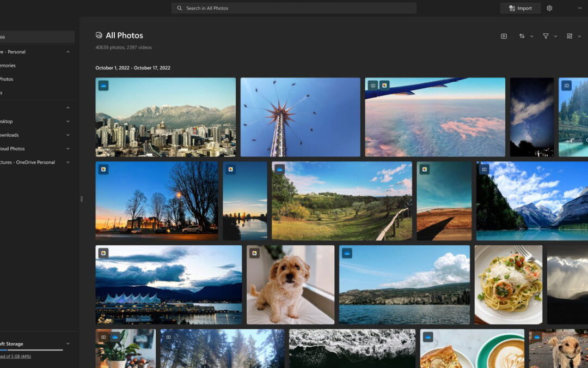Open Photos settings with the gear icon
The width and height of the screenshot is (588, 368).
click(x=549, y=8)
